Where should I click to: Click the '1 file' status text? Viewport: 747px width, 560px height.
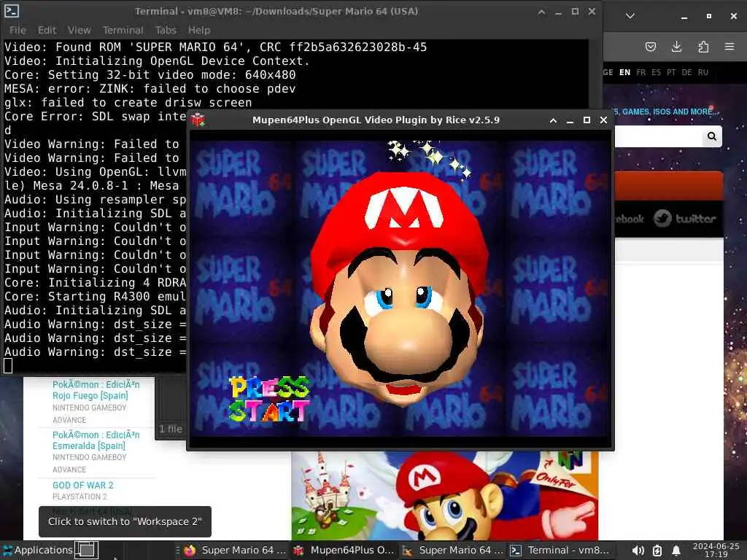[x=171, y=429]
